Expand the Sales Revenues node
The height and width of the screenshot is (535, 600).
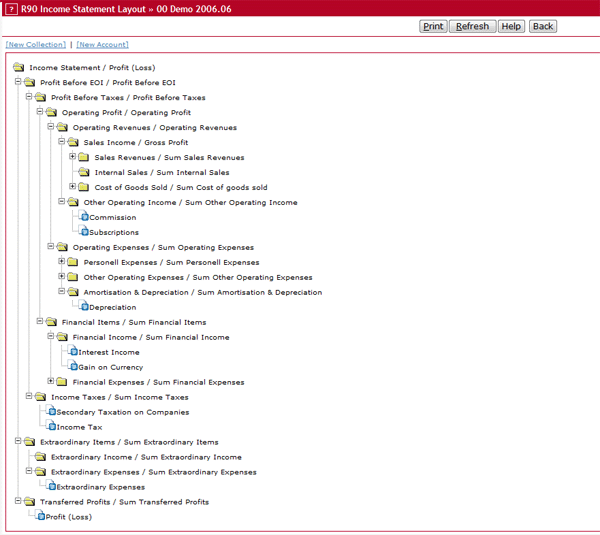pyautogui.click(x=73, y=157)
